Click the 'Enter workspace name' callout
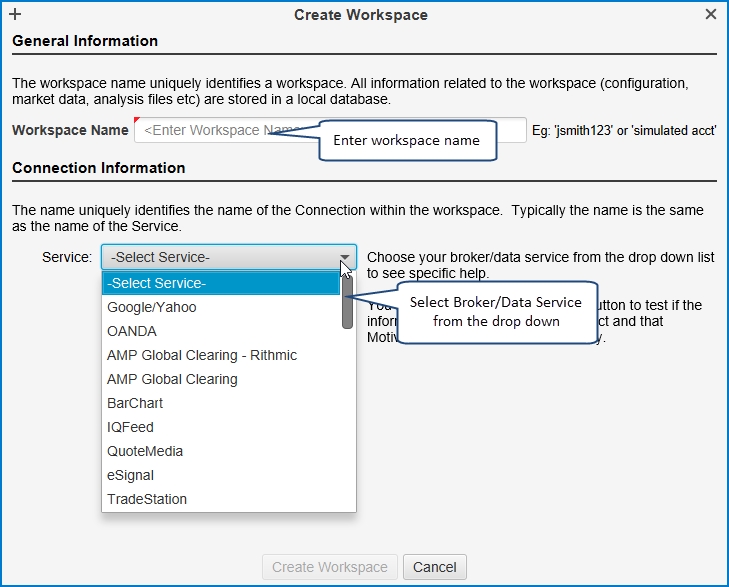Screen dimensions: 729x587 [406, 140]
